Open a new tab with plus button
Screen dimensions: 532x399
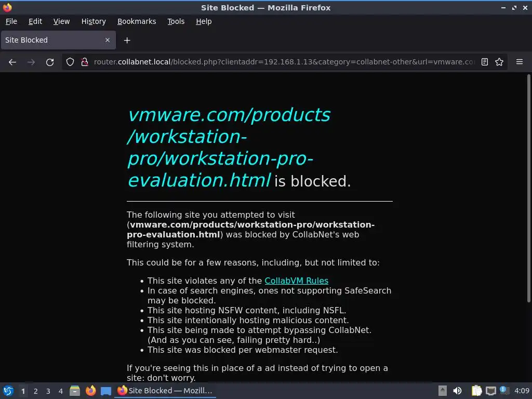point(127,41)
